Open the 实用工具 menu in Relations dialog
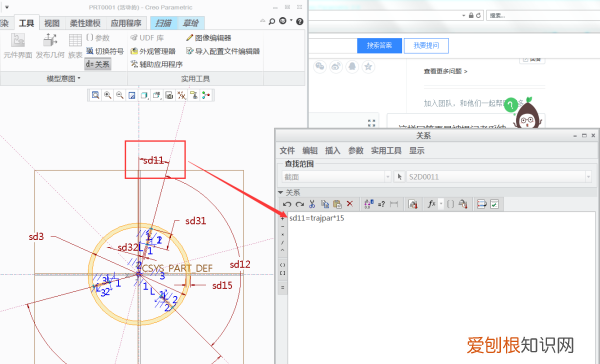Viewport: 600px width, 364px height. [x=386, y=150]
